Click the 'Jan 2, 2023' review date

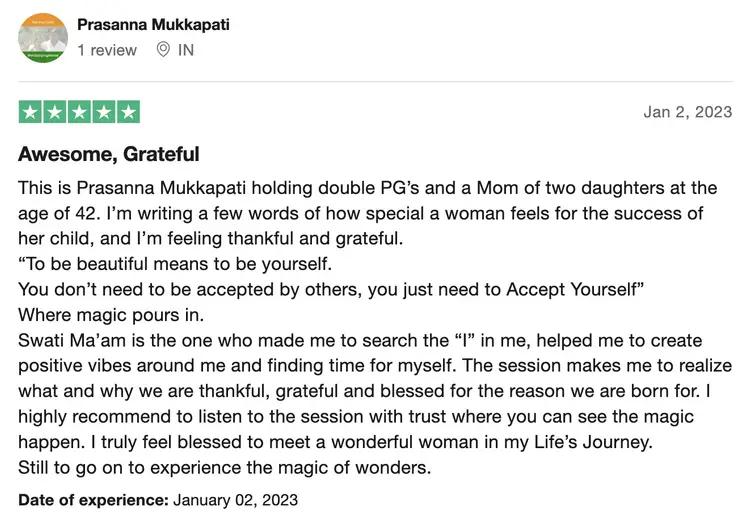pyautogui.click(x=687, y=112)
